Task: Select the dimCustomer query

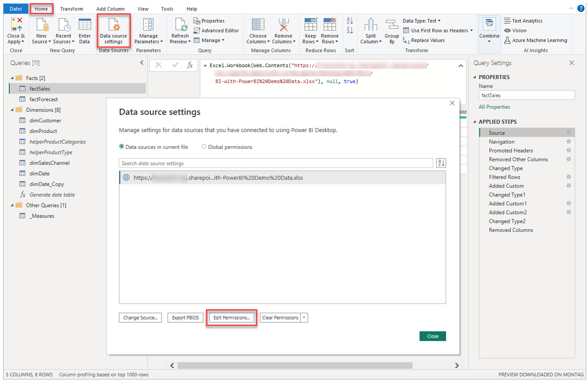Action: [x=45, y=120]
